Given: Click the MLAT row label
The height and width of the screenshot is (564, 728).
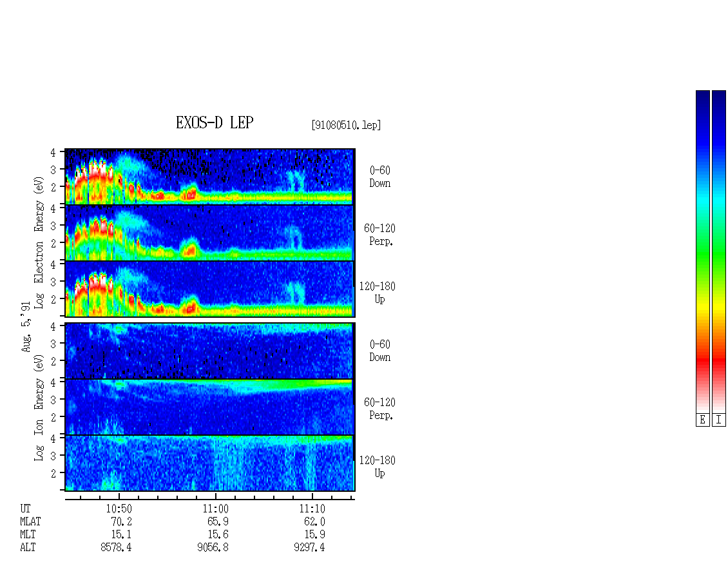Looking at the screenshot, I should click(31, 521).
